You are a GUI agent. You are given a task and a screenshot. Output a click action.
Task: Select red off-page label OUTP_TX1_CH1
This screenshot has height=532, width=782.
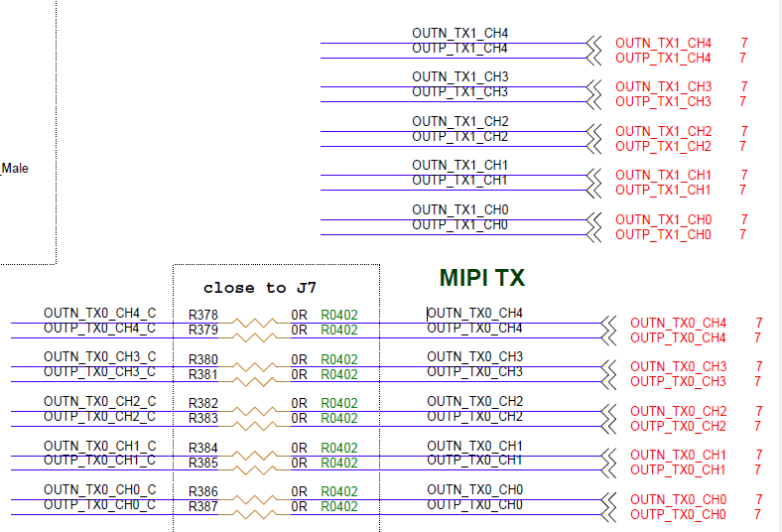click(x=663, y=190)
